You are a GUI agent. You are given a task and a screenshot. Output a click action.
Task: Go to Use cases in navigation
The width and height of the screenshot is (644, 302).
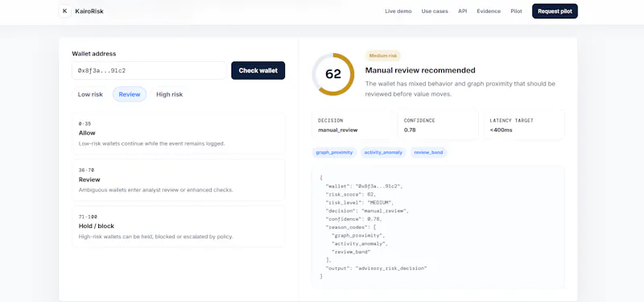[435, 11]
